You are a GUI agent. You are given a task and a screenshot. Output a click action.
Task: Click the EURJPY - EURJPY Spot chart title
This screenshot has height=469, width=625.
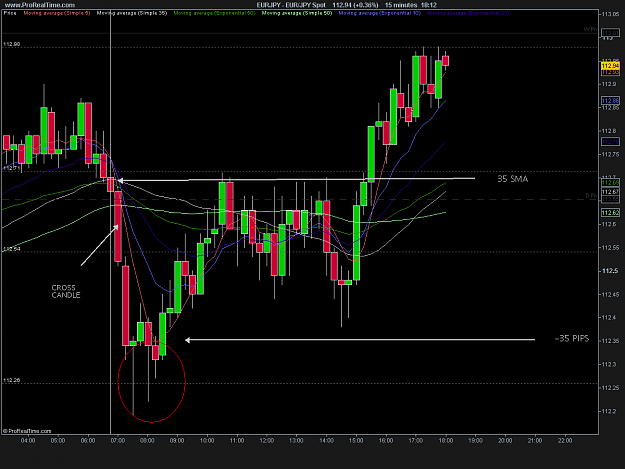pyautogui.click(x=291, y=5)
